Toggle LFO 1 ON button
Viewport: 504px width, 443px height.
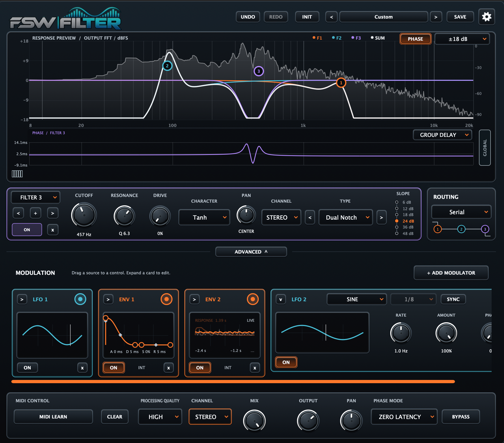[27, 368]
